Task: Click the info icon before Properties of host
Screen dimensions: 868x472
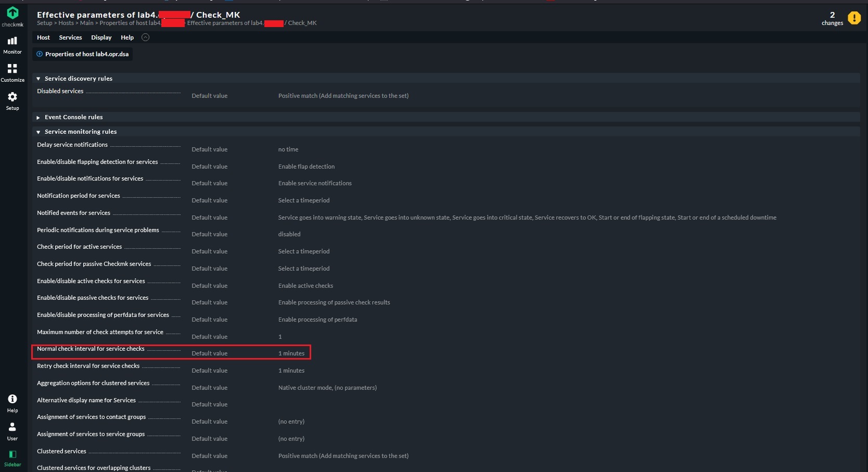Action: pos(39,54)
